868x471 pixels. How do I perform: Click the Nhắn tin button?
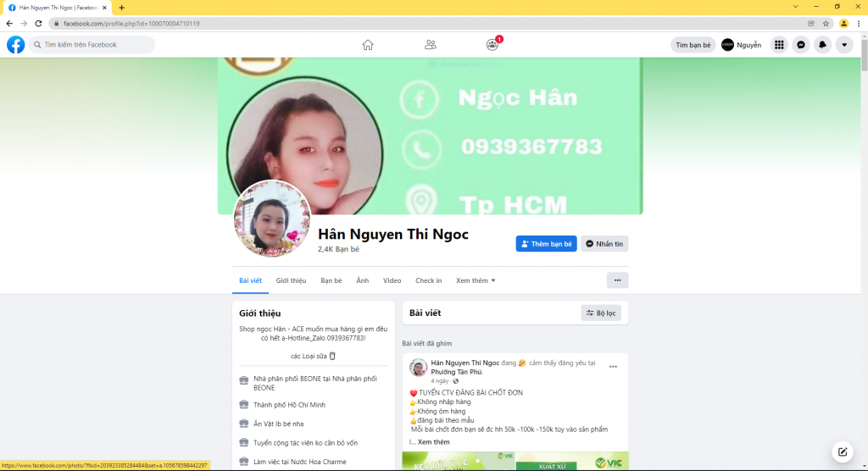click(x=604, y=243)
